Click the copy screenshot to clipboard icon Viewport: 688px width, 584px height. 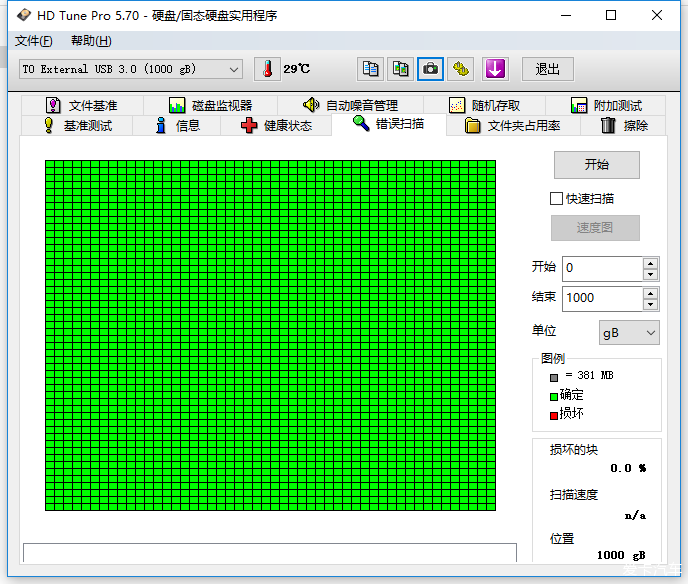(x=400, y=69)
